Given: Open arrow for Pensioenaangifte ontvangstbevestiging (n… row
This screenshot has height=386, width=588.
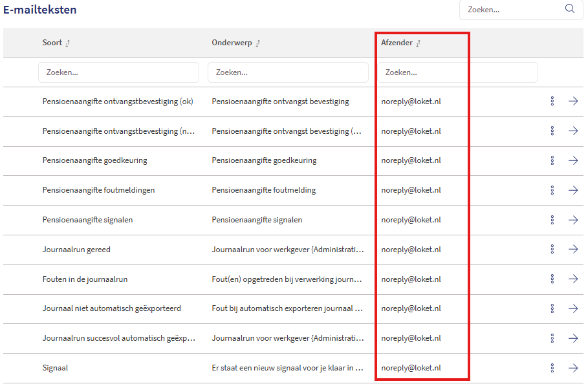Looking at the screenshot, I should pyautogui.click(x=573, y=131).
